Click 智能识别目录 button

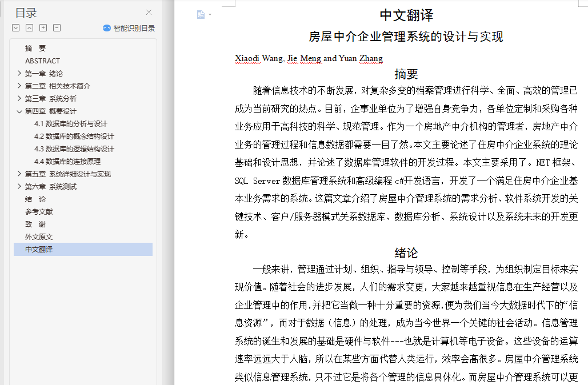point(129,28)
